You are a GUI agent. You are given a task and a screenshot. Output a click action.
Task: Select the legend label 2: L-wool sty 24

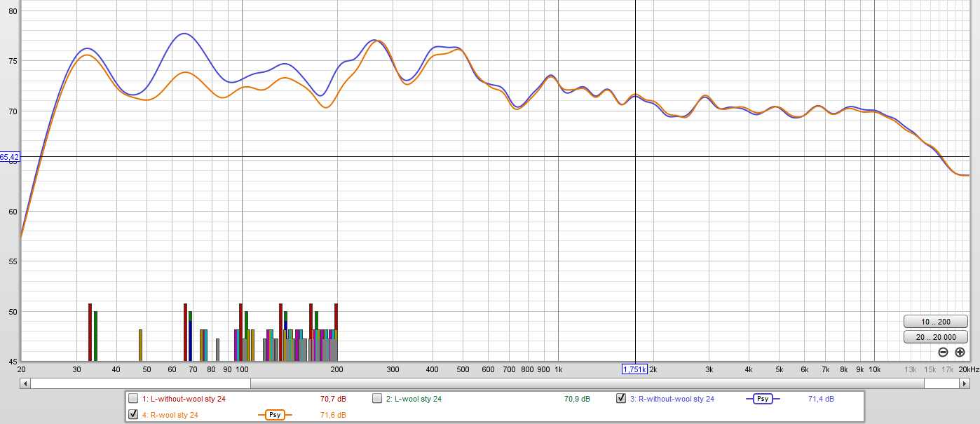pos(414,399)
